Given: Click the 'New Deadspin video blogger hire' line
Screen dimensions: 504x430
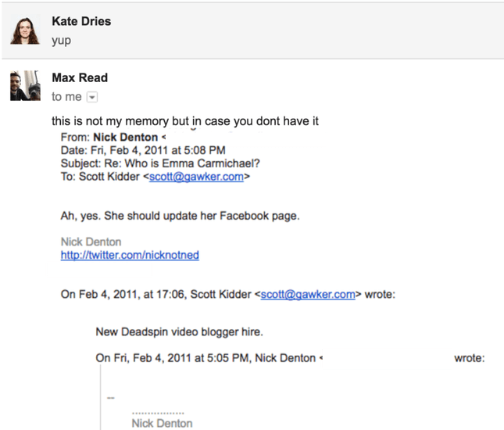Looking at the screenshot, I should click(x=180, y=332).
